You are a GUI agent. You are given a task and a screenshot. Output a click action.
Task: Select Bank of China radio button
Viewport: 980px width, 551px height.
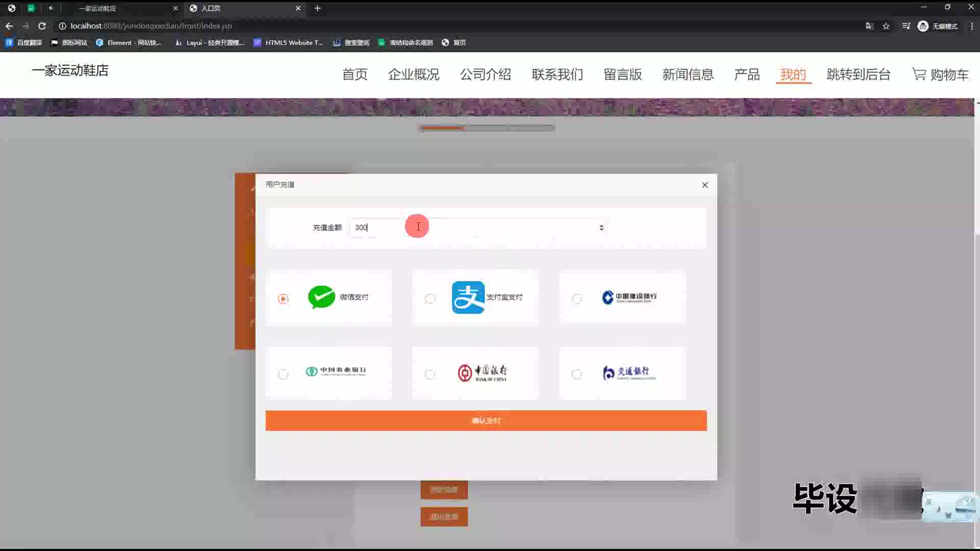click(430, 374)
